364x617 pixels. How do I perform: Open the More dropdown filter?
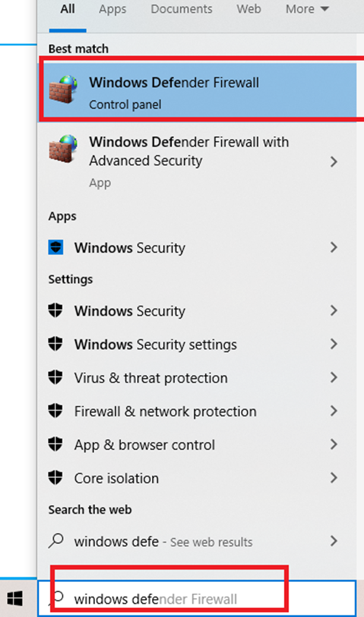[x=307, y=10]
